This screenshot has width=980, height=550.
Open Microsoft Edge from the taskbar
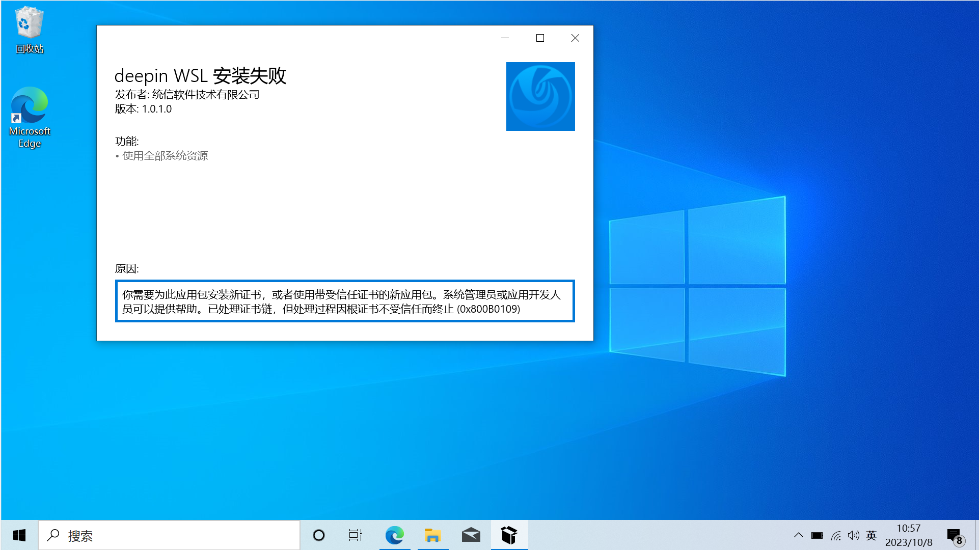pyautogui.click(x=394, y=535)
